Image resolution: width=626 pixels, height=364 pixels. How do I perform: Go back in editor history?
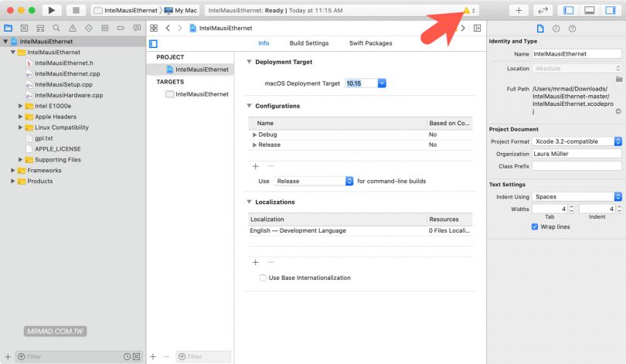168,28
